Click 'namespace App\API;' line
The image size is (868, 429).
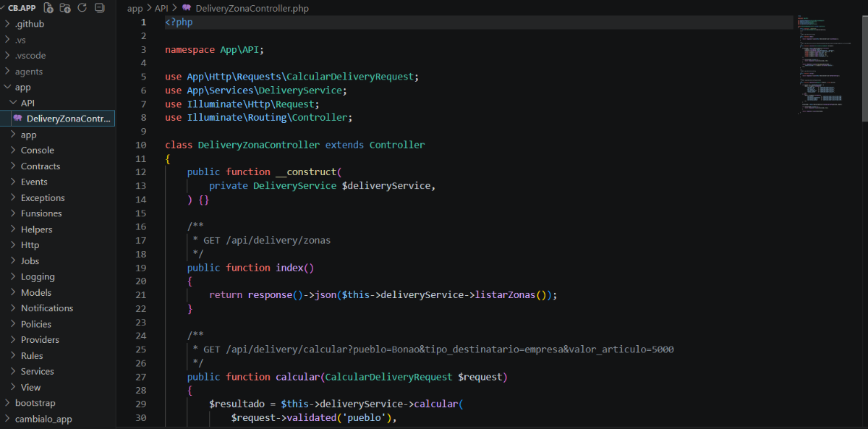215,50
